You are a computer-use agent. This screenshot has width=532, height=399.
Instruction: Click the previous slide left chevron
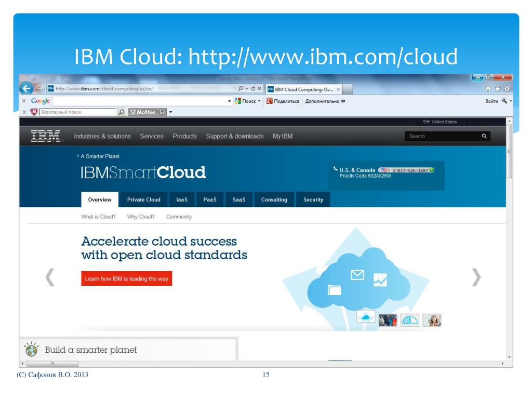coord(50,277)
